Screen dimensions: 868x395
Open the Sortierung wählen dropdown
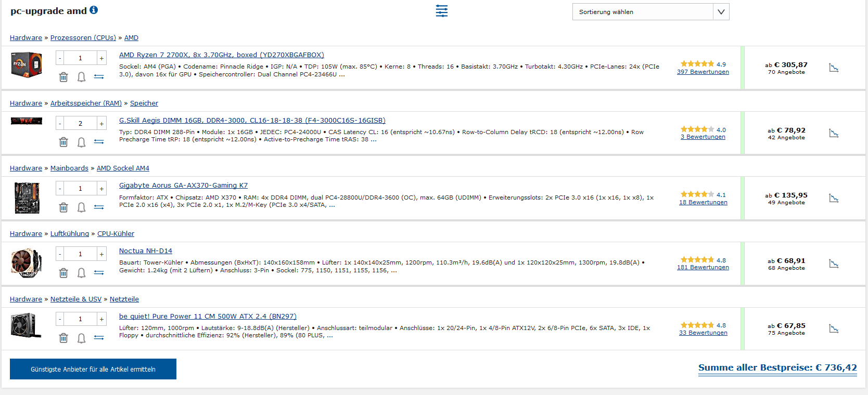650,12
